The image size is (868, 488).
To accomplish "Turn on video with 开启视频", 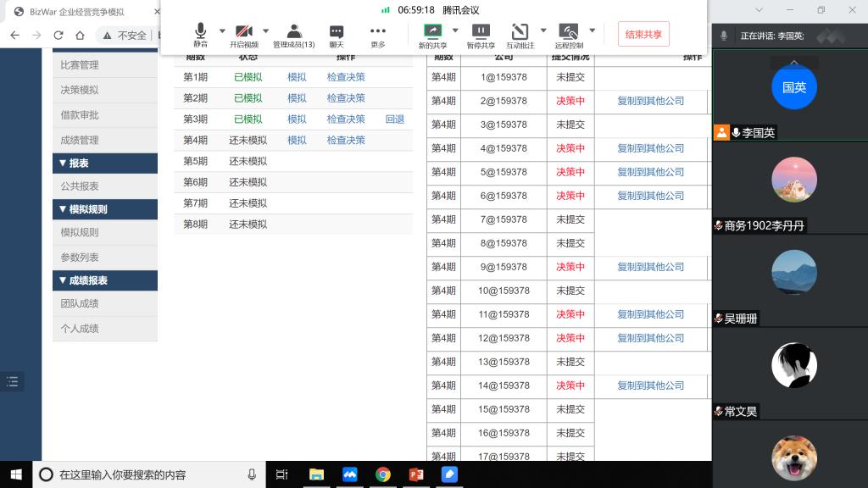I will pyautogui.click(x=244, y=32).
